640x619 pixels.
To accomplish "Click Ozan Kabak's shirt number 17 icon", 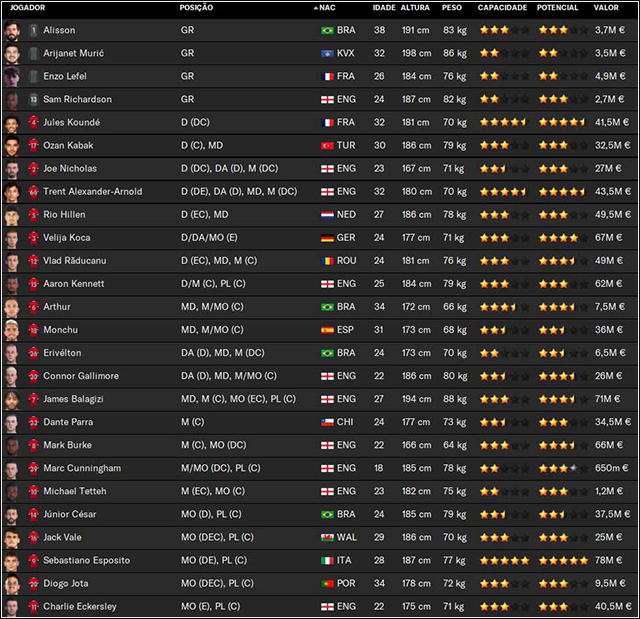I will point(33,146).
